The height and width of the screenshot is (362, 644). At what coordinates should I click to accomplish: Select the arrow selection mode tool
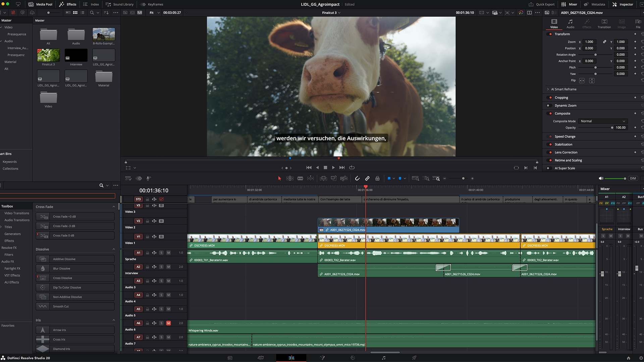279,179
